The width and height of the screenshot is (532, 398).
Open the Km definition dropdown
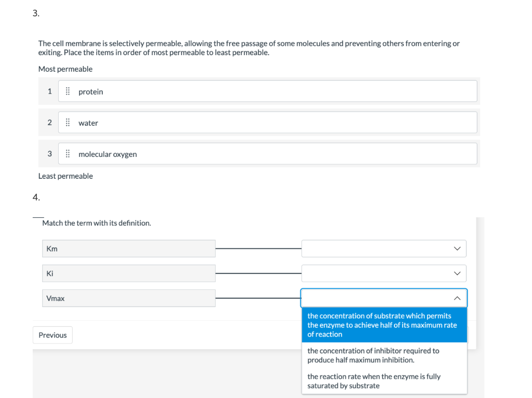tap(384, 249)
